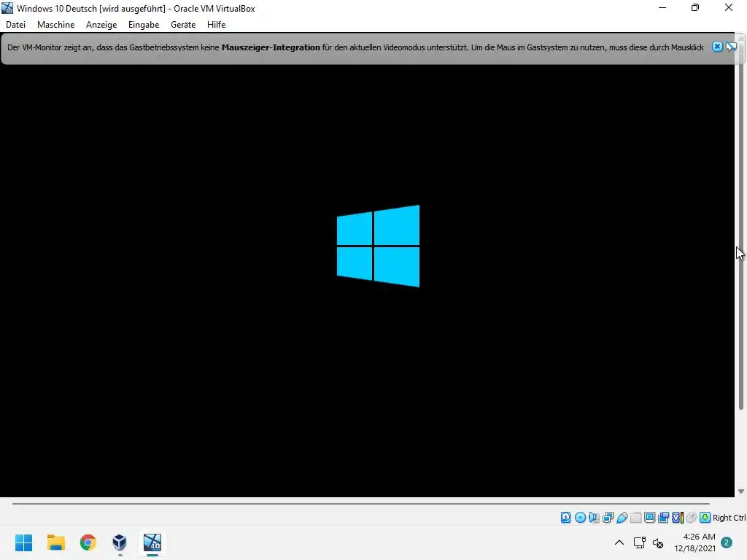747x560 pixels.
Task: Open the Maschine menu
Action: [x=55, y=25]
